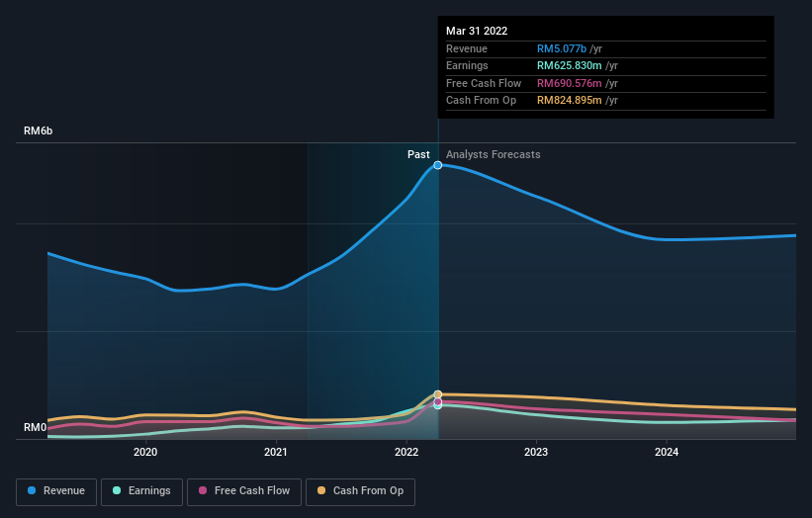812x518 pixels.
Task: Click the 'Past' label on chart
Action: coord(418,154)
